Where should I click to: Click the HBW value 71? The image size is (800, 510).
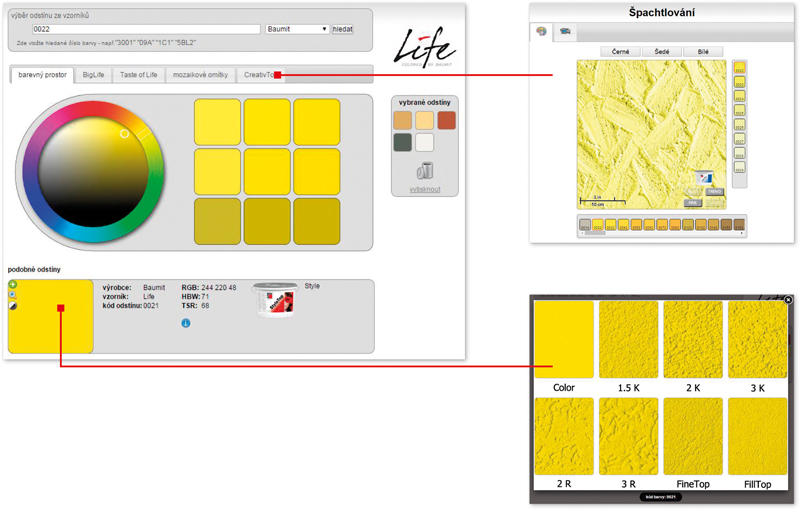(x=205, y=296)
